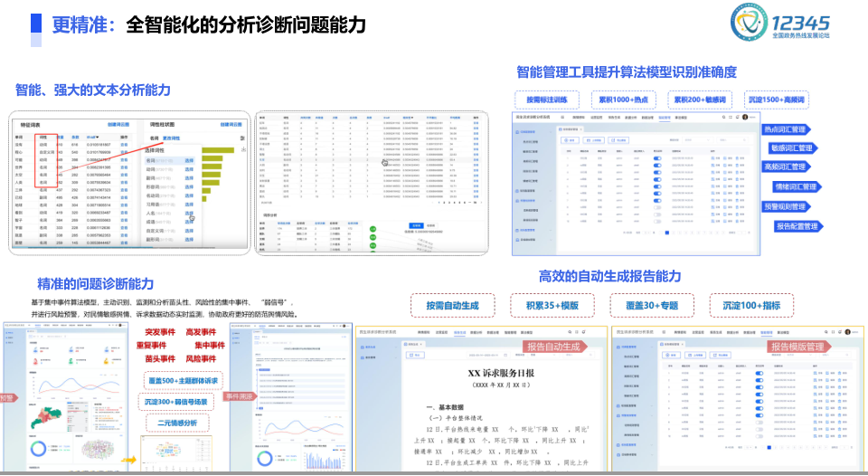Click add button in vocabulary management toolbar
868x476 pixels.
571,140
